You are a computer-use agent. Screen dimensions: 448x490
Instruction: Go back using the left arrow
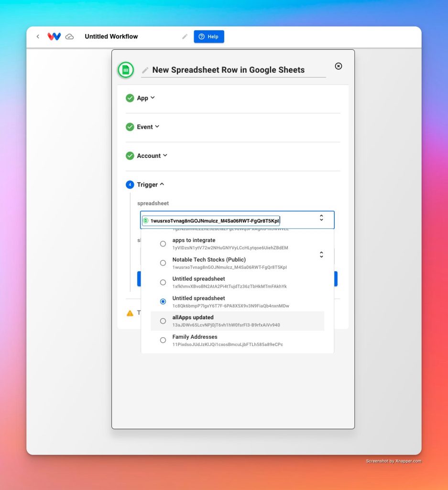38,36
